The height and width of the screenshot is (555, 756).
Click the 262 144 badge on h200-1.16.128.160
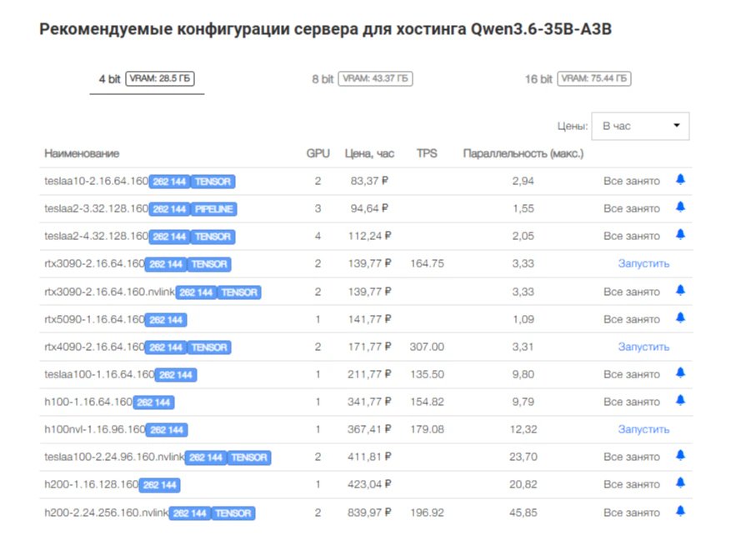click(x=159, y=485)
